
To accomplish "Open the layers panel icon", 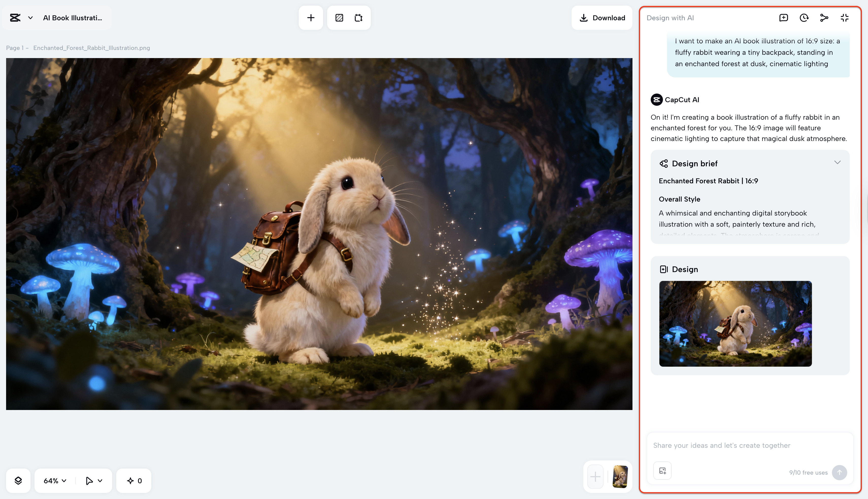I will [19, 480].
